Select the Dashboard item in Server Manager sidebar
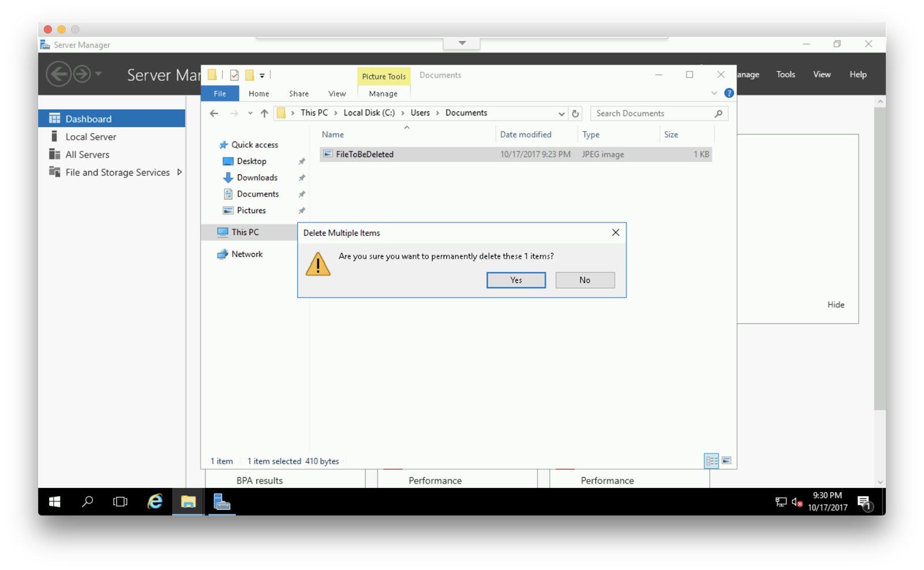 pos(88,118)
